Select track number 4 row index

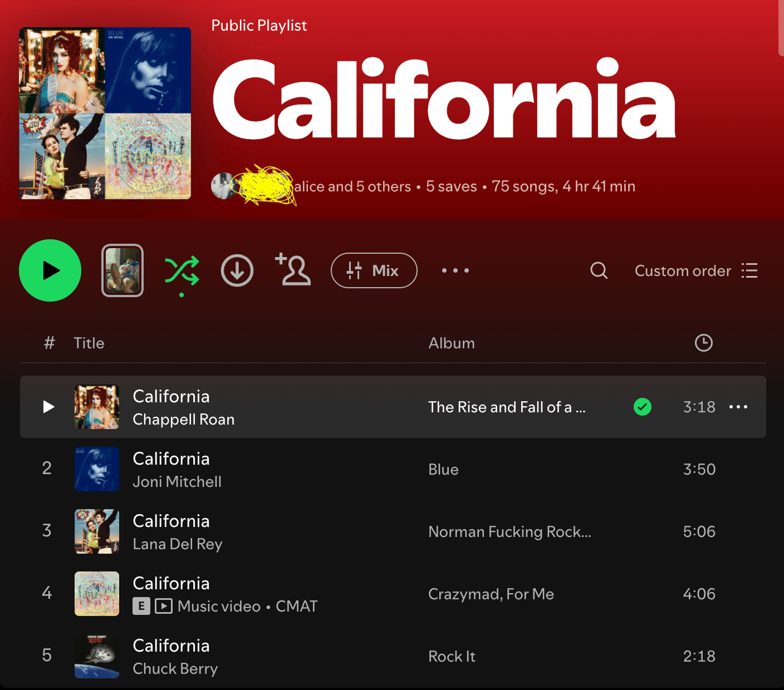[47, 593]
